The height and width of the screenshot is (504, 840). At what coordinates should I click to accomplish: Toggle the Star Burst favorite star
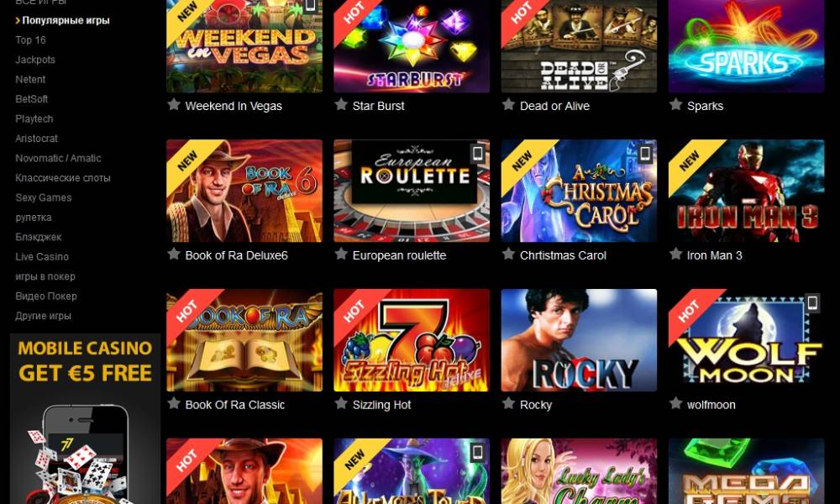(341, 104)
